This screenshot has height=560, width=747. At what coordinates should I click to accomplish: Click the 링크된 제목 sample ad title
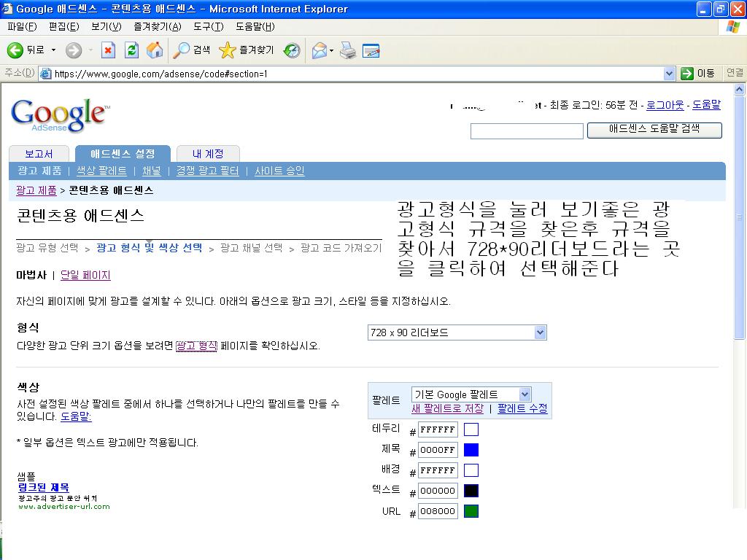pos(43,487)
